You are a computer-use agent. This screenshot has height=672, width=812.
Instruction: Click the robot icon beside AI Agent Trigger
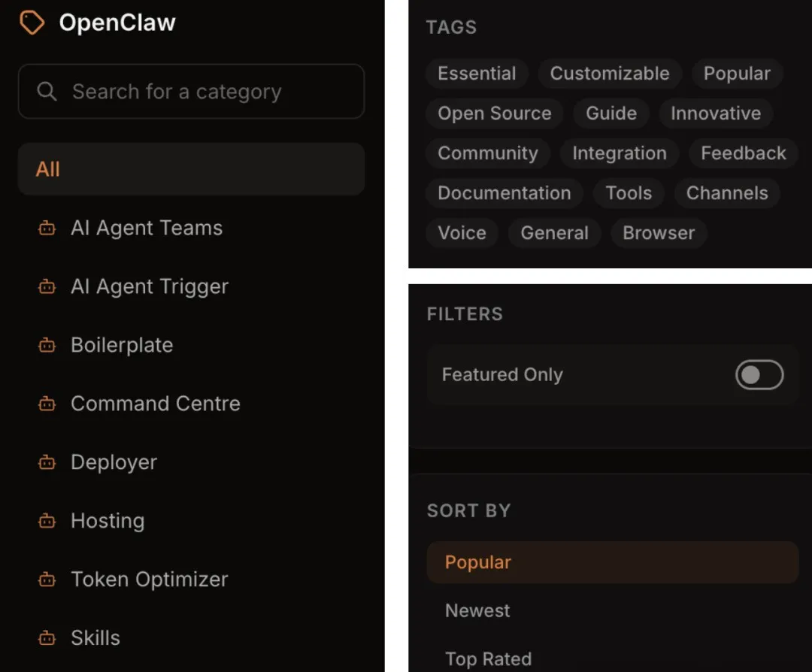click(x=47, y=287)
